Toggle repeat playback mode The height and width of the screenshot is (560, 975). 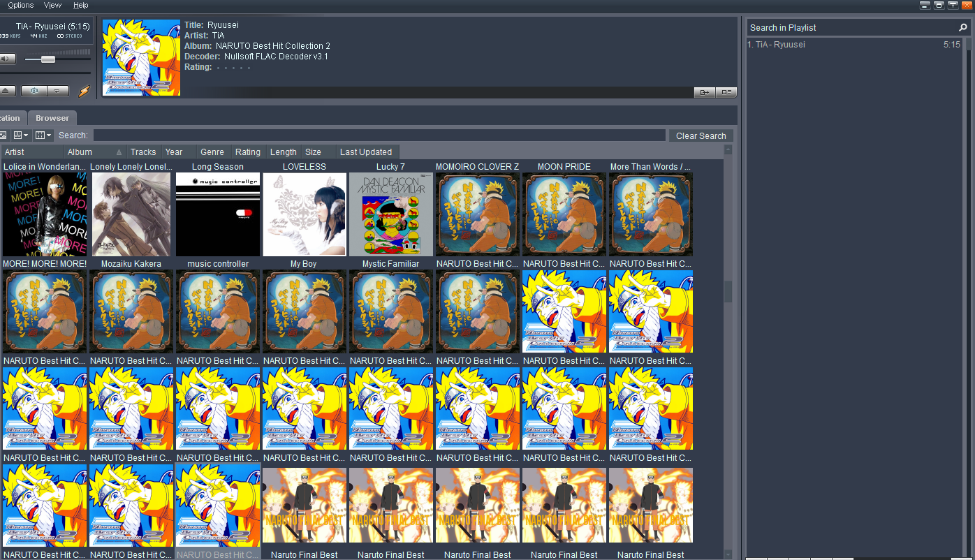[x=58, y=91]
